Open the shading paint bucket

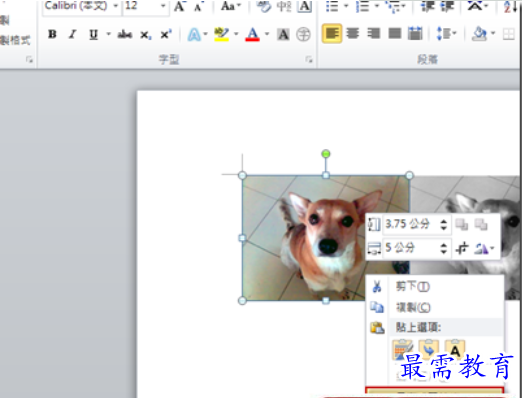click(479, 33)
